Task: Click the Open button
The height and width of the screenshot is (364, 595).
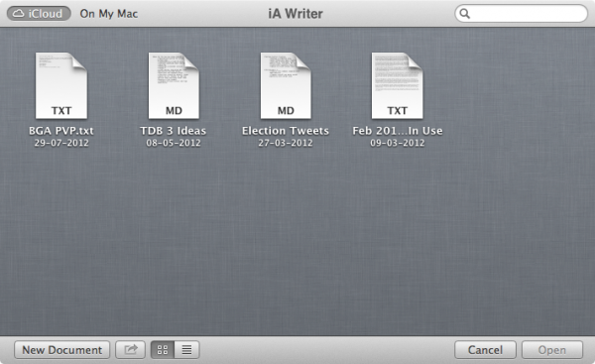Action: [552, 349]
